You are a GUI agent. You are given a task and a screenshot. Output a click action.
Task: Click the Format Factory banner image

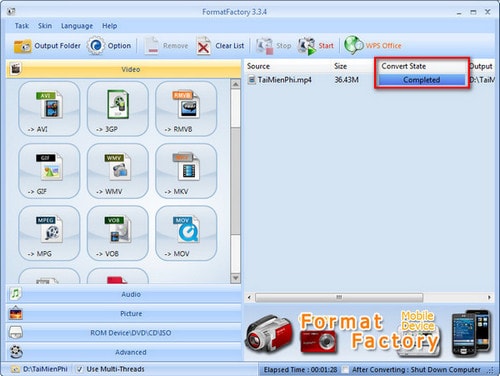pyautogui.click(x=369, y=333)
